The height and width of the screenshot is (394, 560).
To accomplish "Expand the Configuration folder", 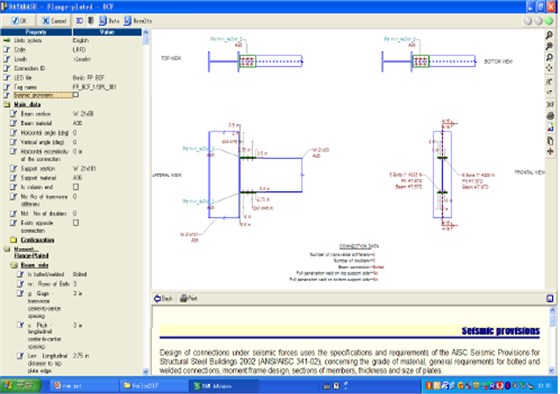I will pyautogui.click(x=14, y=240).
